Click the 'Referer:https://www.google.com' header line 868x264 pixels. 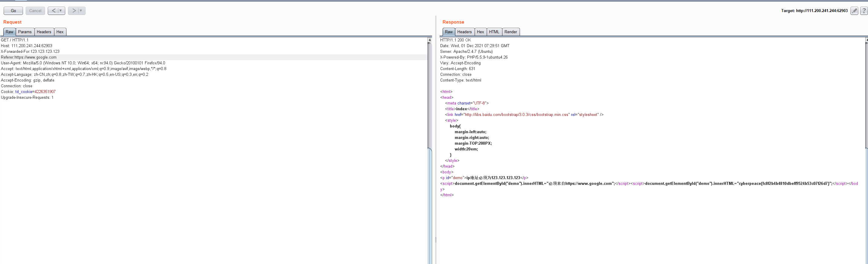pyautogui.click(x=29, y=57)
